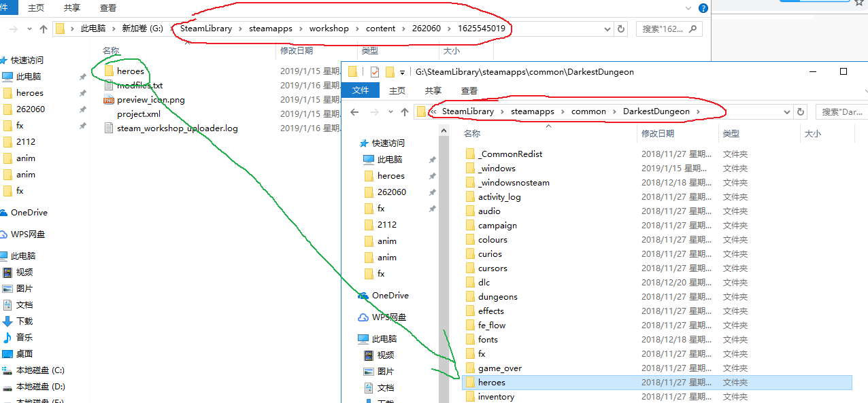Open 下载 in back window sidebar

click(x=24, y=321)
